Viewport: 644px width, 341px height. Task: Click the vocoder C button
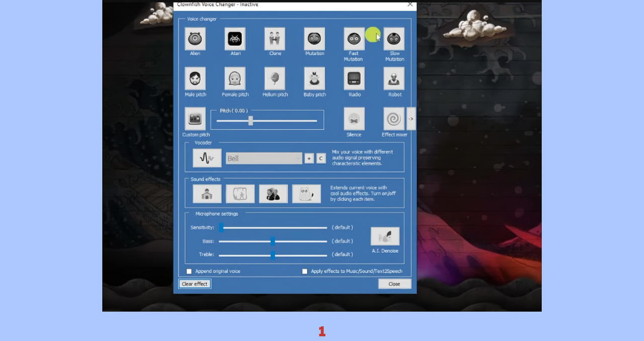(x=321, y=158)
